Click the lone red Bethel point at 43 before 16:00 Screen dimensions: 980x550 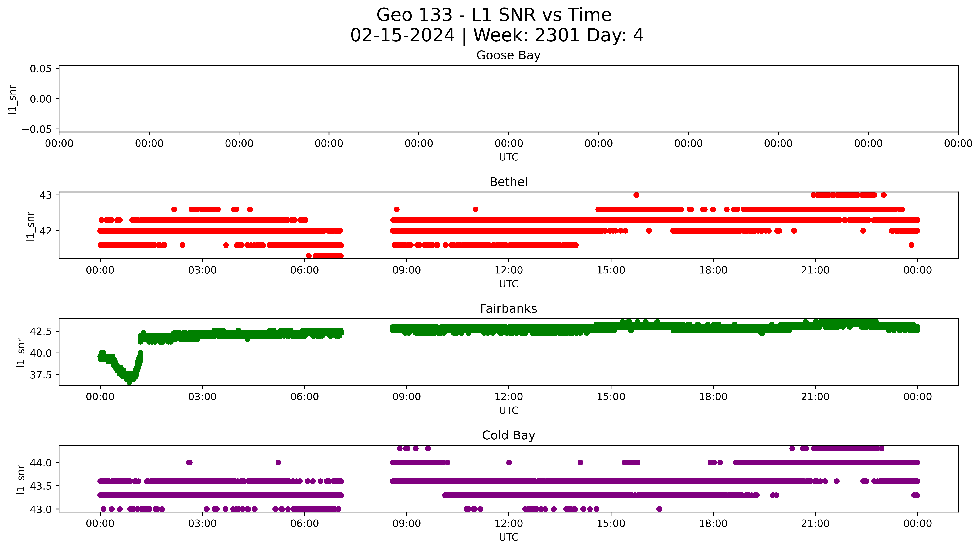(x=636, y=195)
